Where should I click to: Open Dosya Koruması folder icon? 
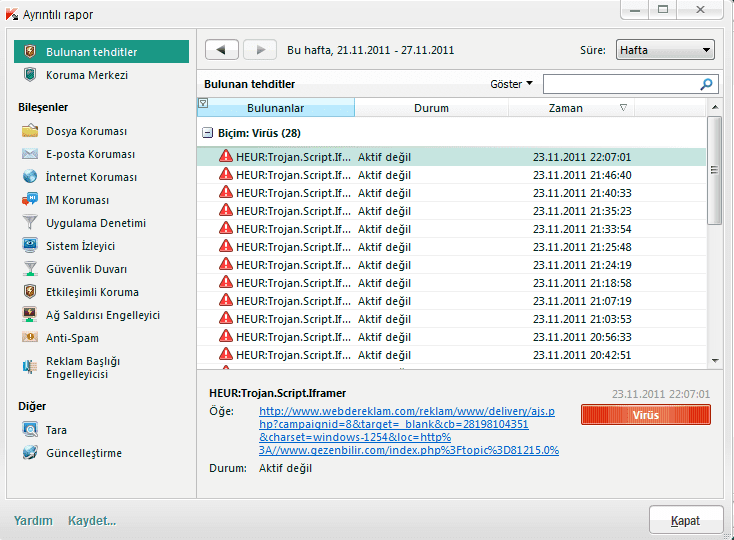coord(29,131)
